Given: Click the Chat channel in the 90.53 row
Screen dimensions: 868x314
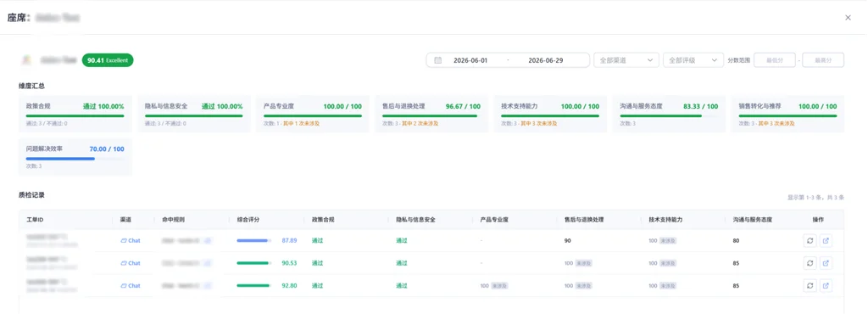Looking at the screenshot, I should click(x=131, y=263).
